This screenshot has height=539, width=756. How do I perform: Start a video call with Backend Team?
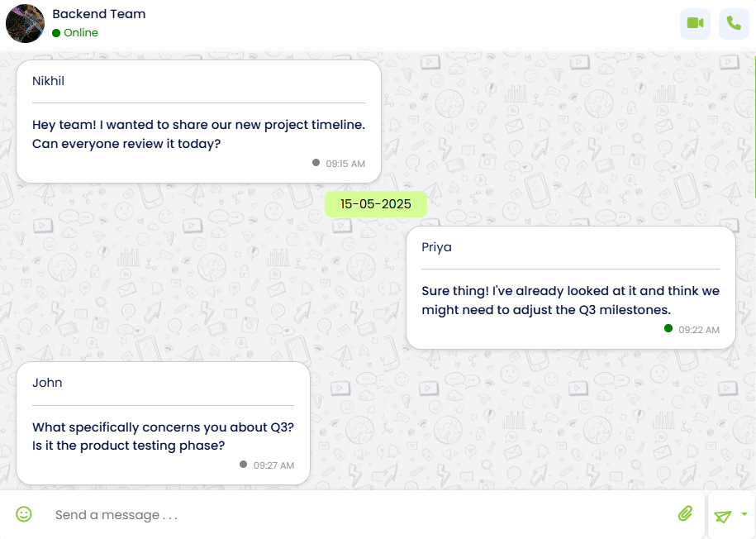[695, 23]
